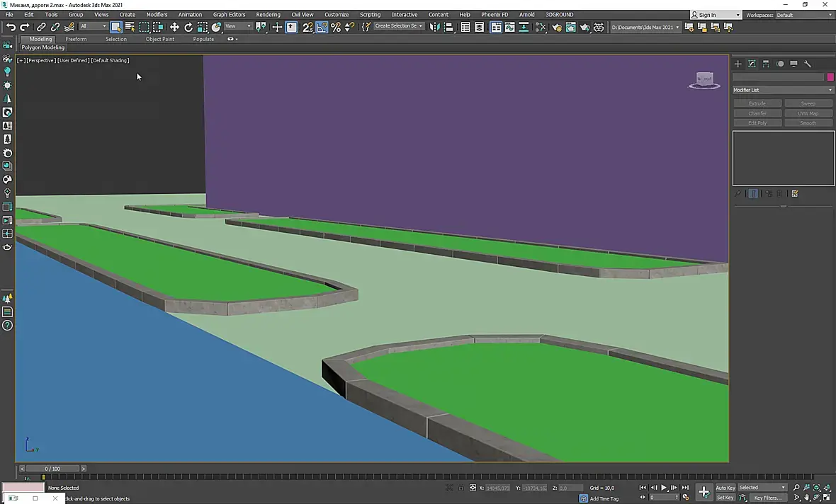The height and width of the screenshot is (504, 836).
Task: Open the selection filter All dropdown
Action: pyautogui.click(x=93, y=27)
